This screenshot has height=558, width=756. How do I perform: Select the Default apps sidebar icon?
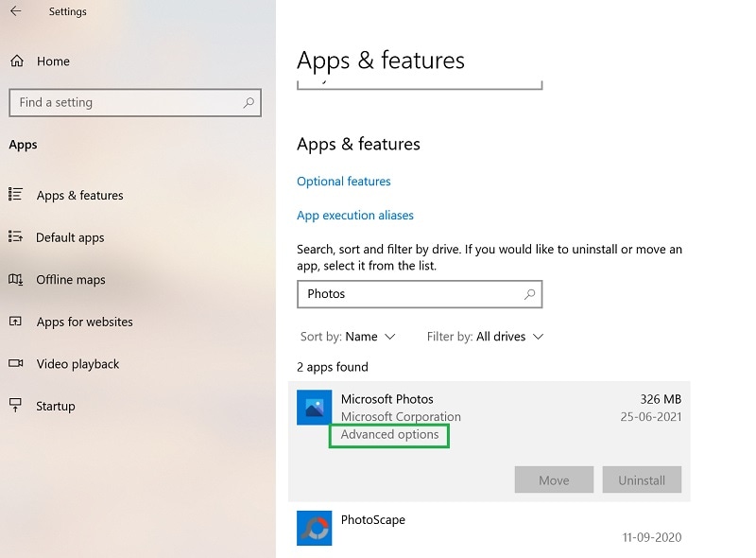coord(15,236)
